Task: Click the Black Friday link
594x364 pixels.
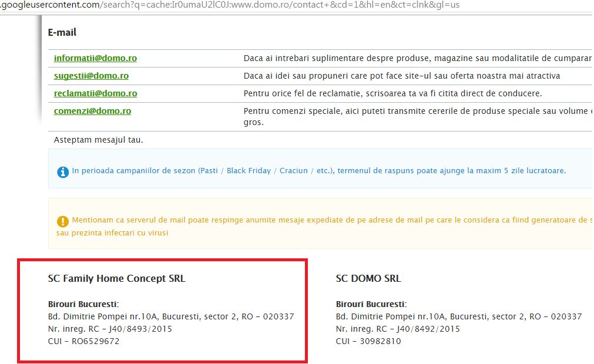Action: [x=248, y=170]
